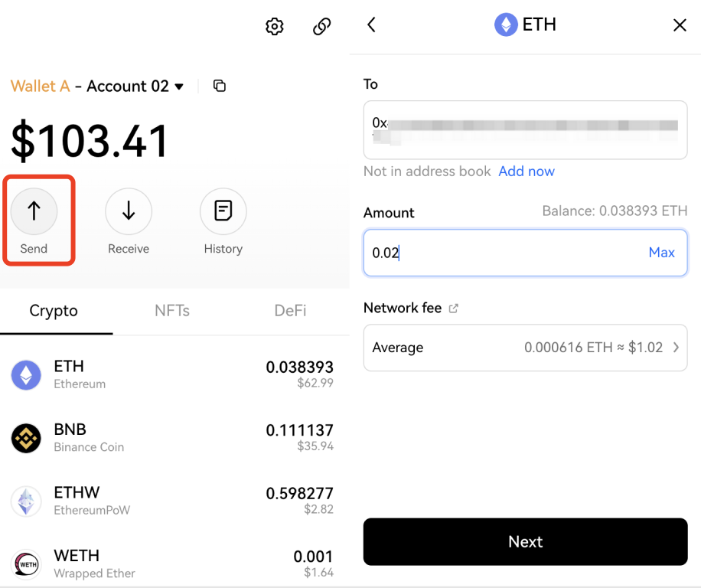Close the ETH send panel
This screenshot has height=588, width=701.
(x=679, y=25)
